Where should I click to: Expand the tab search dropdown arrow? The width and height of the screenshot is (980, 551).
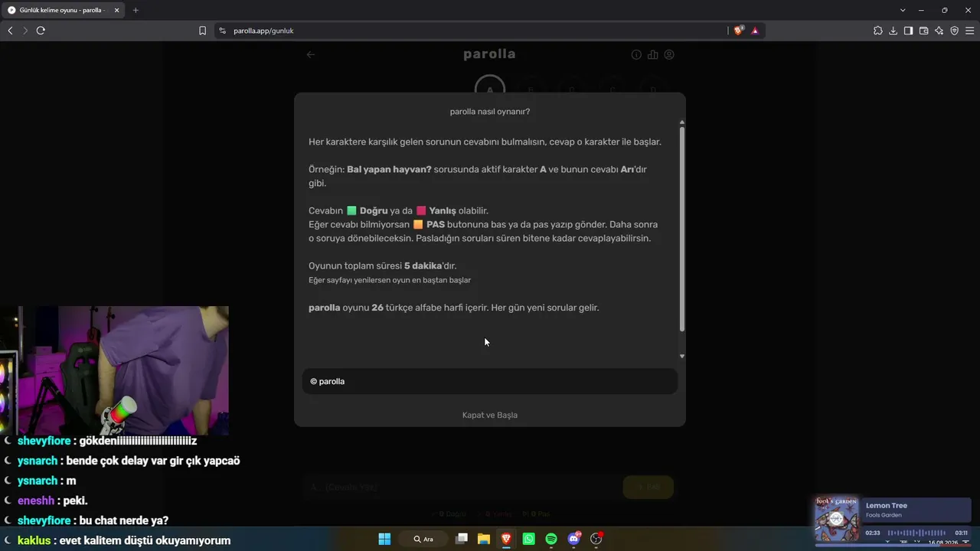pos(903,10)
